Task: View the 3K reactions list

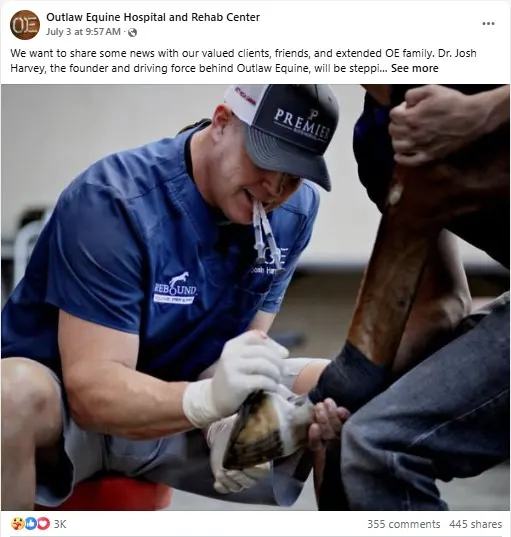Action: 60,524
